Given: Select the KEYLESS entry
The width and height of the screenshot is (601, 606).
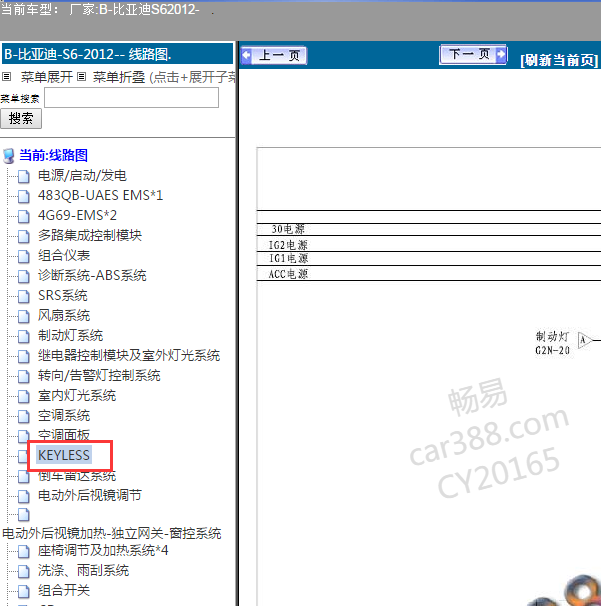Looking at the screenshot, I should pyautogui.click(x=64, y=455).
